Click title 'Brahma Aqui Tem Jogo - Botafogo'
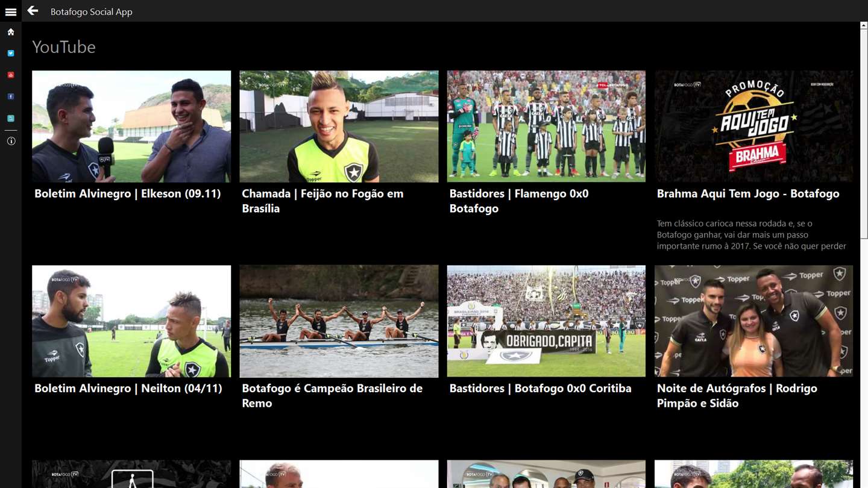 tap(748, 194)
